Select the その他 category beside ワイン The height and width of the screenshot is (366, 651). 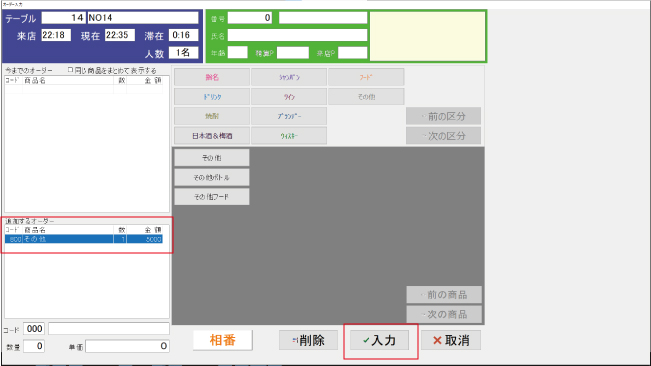pos(366,97)
